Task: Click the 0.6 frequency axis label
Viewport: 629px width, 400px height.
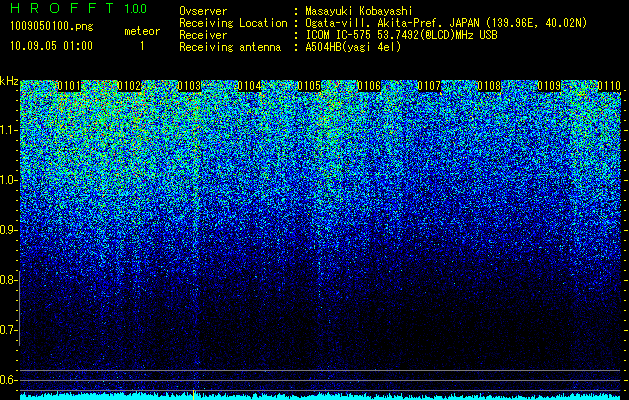Action: [x=8, y=380]
